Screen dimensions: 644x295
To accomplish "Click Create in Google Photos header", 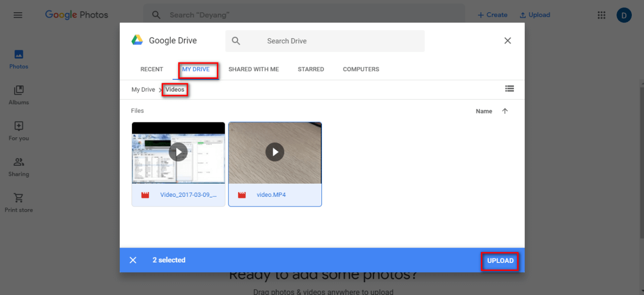I will (x=493, y=15).
